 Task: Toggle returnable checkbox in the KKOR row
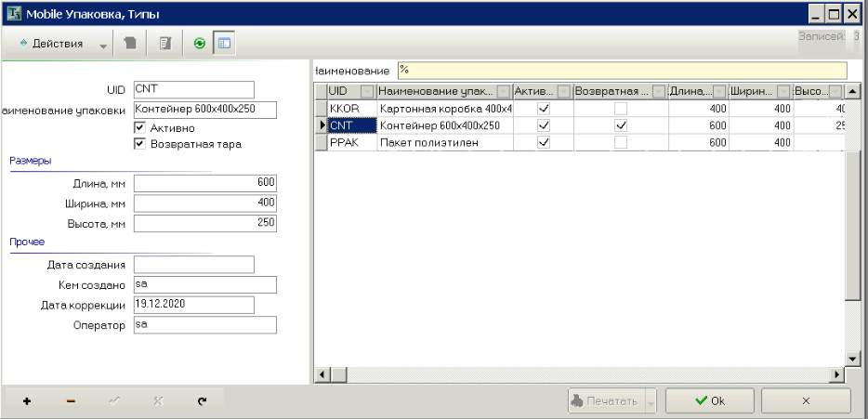coord(621,108)
